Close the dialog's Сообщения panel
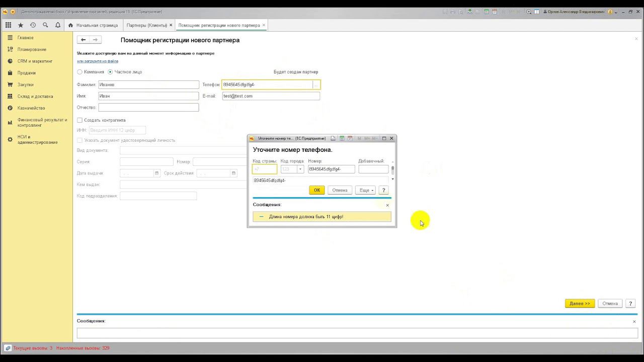Screen dimensions: 644x362 387,205
